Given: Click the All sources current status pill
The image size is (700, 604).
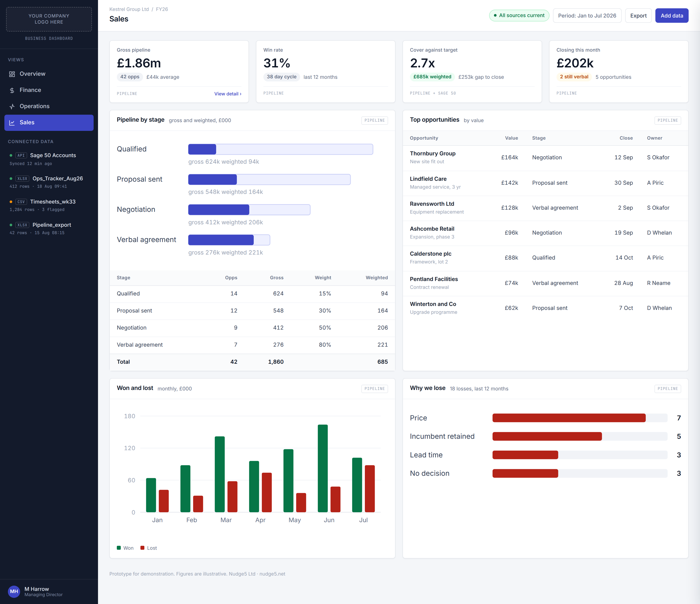Looking at the screenshot, I should pos(519,16).
